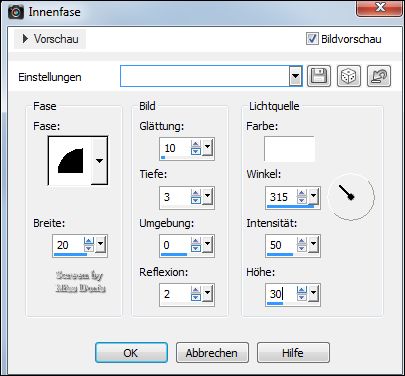
Task: Decrease Tiefe with the down spinner
Action: click(196, 200)
